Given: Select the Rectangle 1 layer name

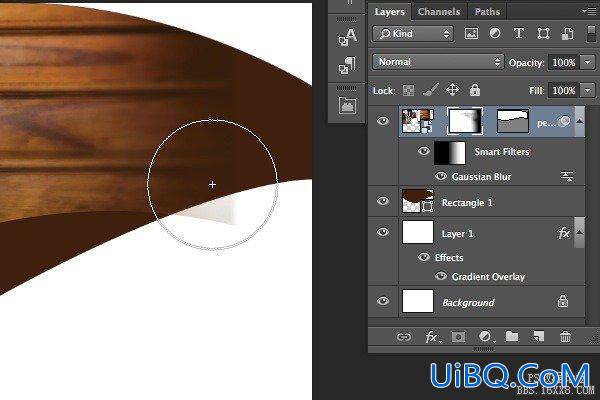Looking at the screenshot, I should (467, 202).
